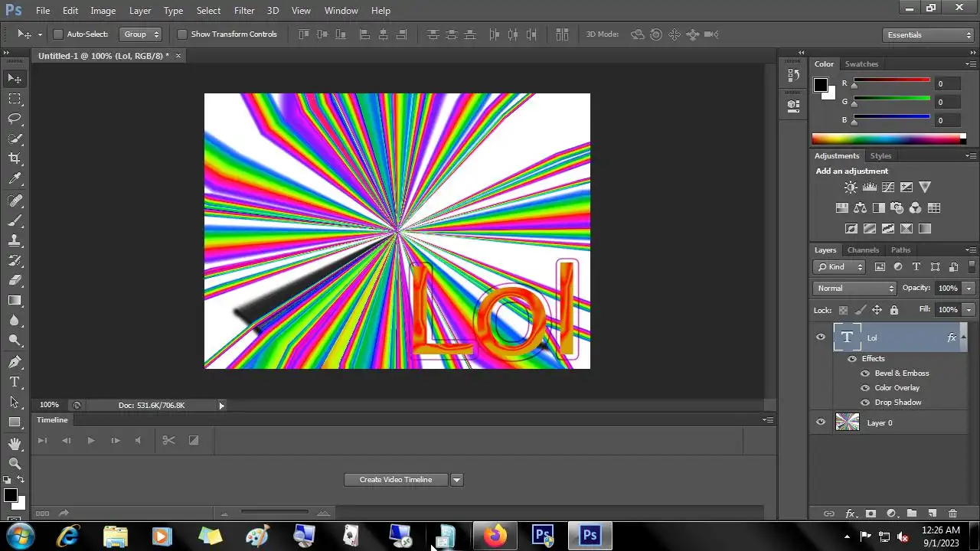Switch to the Styles tab

880,156
